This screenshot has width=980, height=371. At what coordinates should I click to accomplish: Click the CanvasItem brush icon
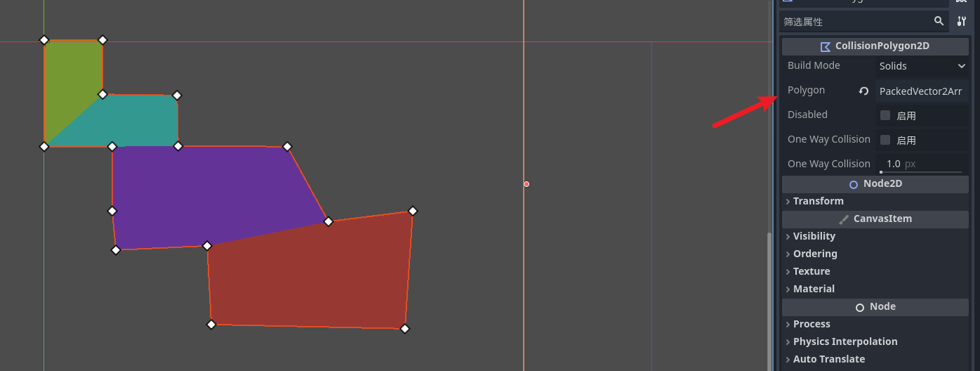point(844,219)
